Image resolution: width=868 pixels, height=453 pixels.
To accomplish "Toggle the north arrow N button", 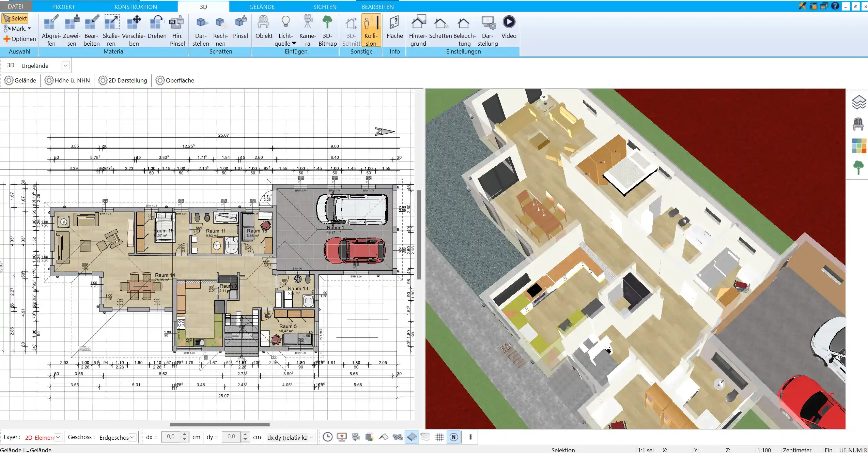I will tap(453, 437).
